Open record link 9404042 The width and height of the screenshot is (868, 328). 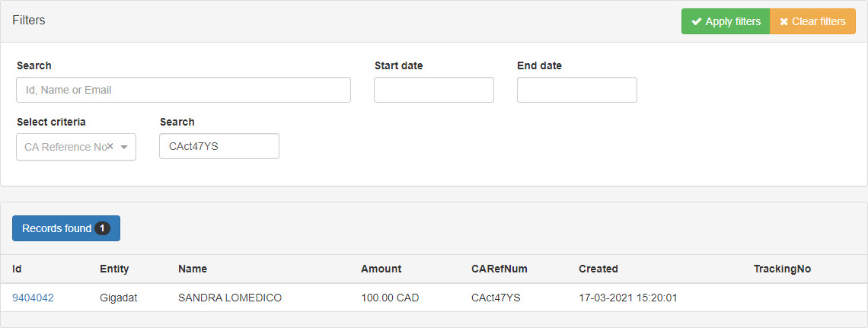pyautogui.click(x=33, y=298)
